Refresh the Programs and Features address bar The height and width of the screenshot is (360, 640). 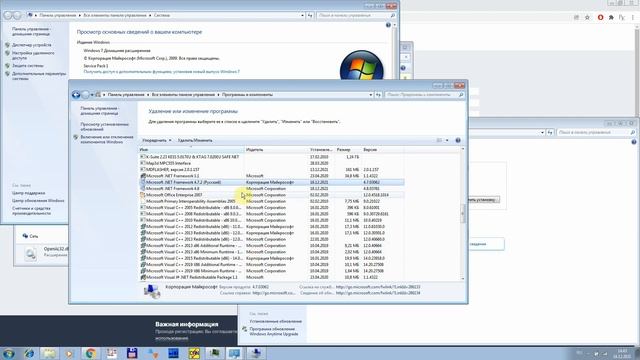pos(378,95)
